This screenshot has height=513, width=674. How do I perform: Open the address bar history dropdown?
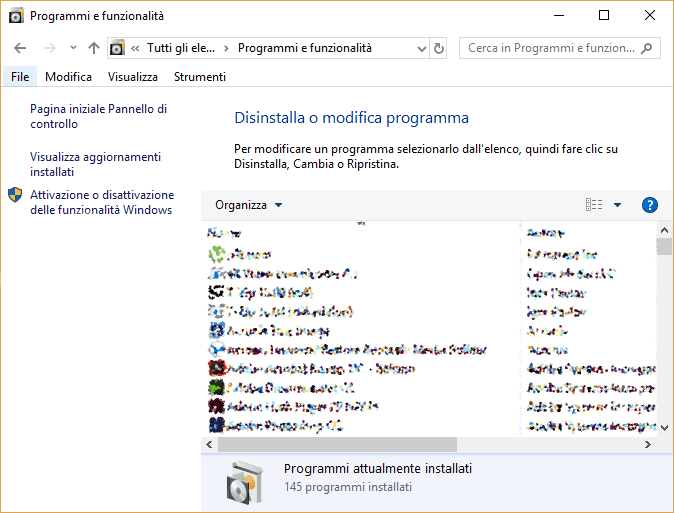coord(422,49)
